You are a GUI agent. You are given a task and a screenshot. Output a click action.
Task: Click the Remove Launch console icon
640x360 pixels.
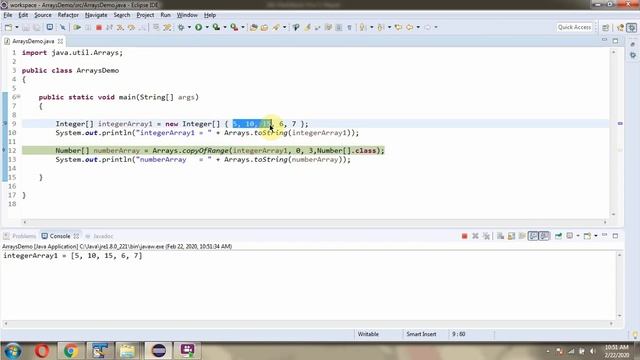click(x=475, y=236)
